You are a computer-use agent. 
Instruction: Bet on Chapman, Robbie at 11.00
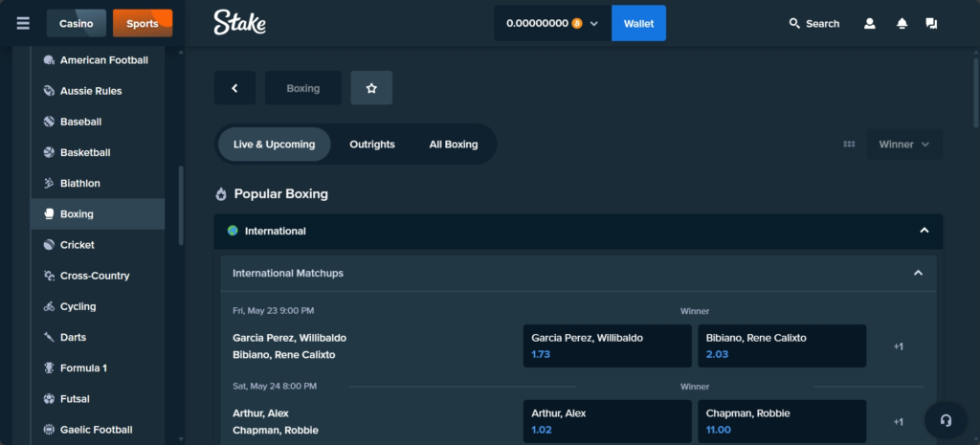pyautogui.click(x=782, y=421)
